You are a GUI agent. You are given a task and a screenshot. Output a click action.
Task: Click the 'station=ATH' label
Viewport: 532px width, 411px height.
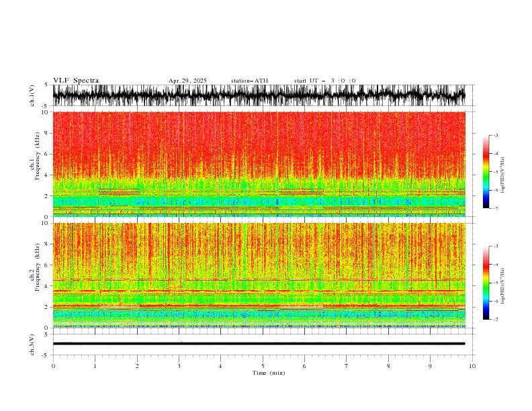tap(249, 81)
